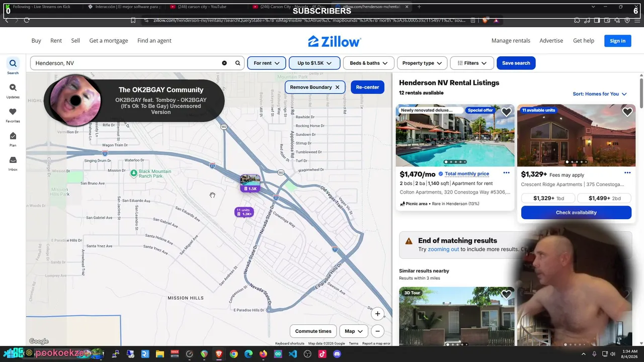Open Firefox from the taskbar
Viewport: 644px width, 362px height.
tap(263, 354)
